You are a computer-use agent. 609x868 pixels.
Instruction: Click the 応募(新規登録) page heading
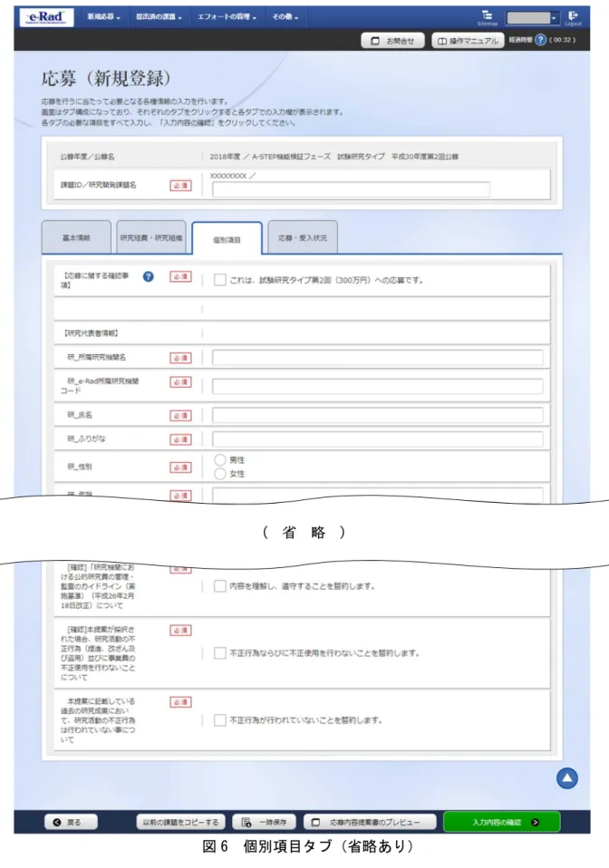click(106, 78)
